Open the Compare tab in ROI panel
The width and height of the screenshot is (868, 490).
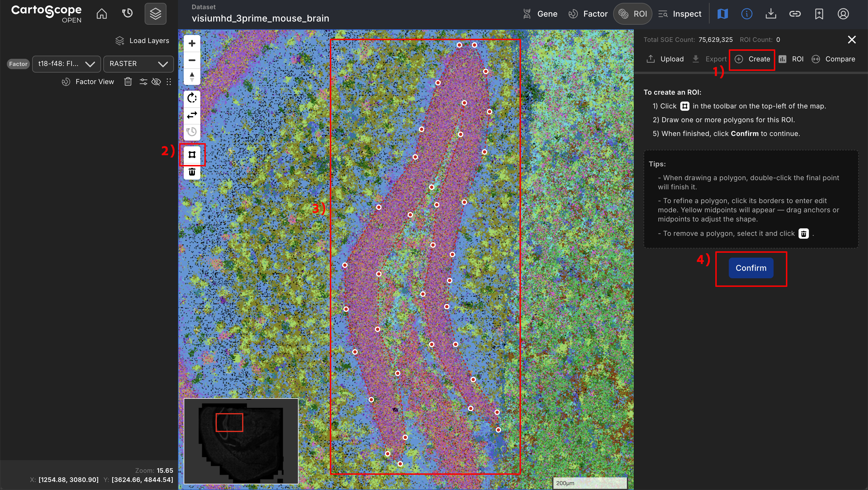(833, 59)
